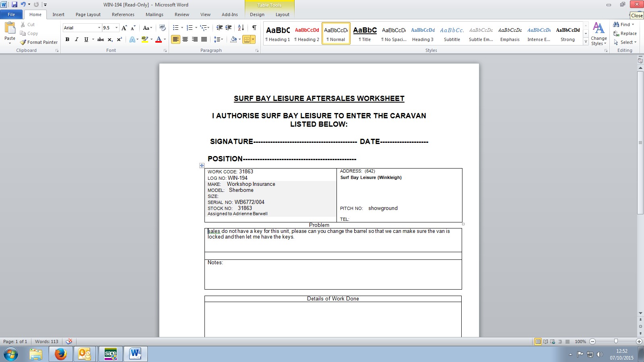
Task: Open Windows Explorer from the taskbar
Action: 36,354
